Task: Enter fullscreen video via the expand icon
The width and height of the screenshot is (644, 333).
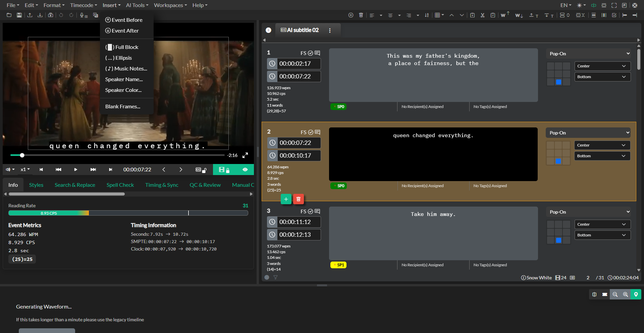Action: pos(245,155)
